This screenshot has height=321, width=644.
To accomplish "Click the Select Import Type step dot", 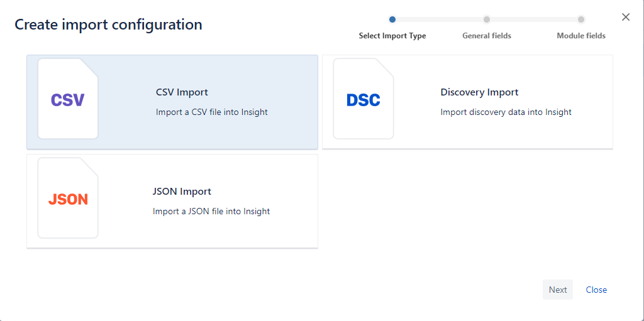I will 392,19.
